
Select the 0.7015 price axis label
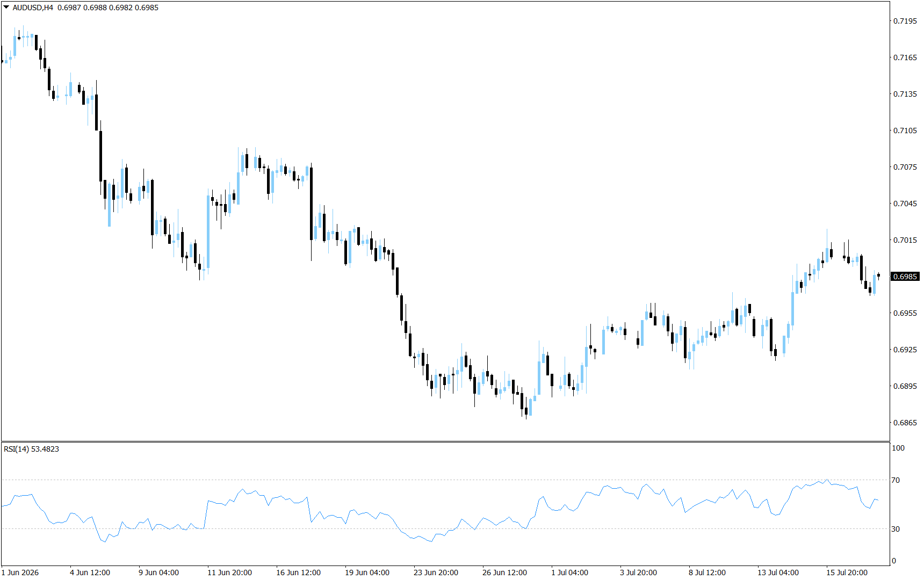(x=905, y=240)
